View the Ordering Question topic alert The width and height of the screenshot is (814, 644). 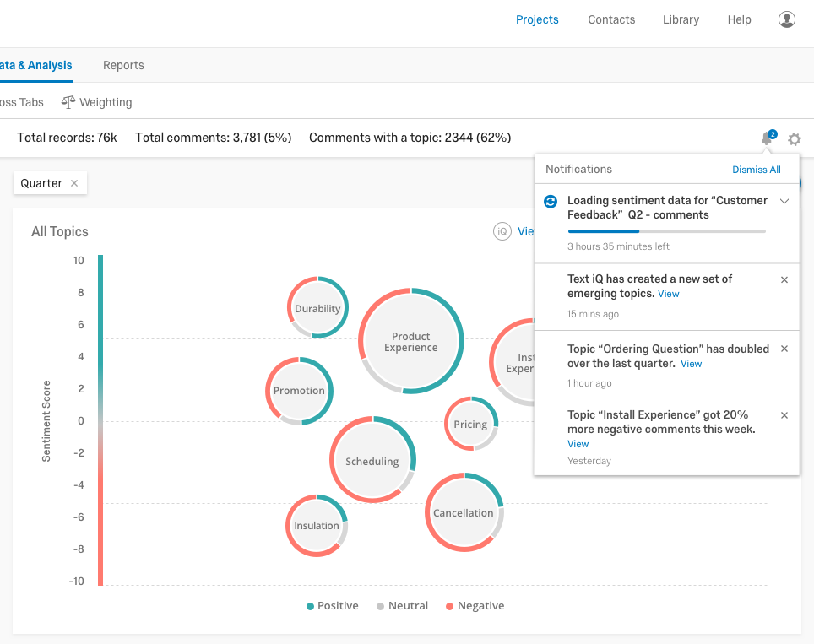click(x=691, y=364)
